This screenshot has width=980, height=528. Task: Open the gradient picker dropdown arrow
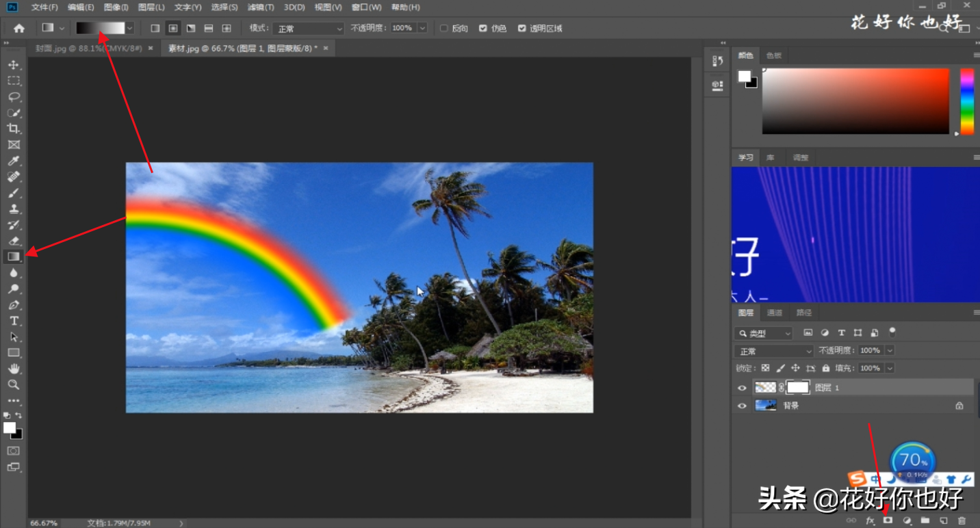(129, 28)
